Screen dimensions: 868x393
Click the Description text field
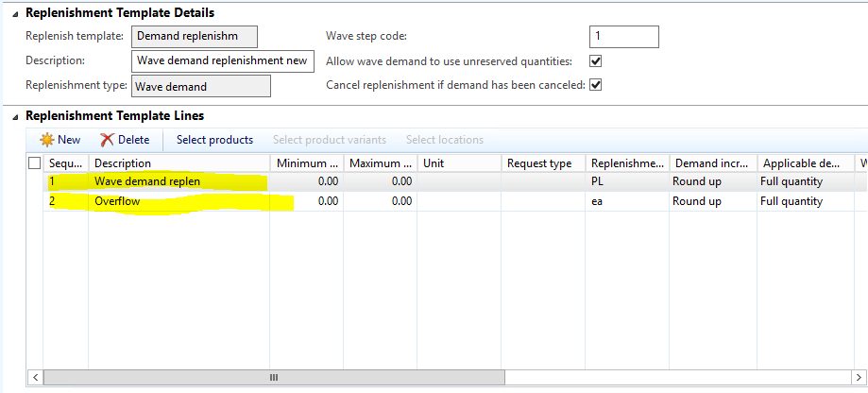click(222, 60)
